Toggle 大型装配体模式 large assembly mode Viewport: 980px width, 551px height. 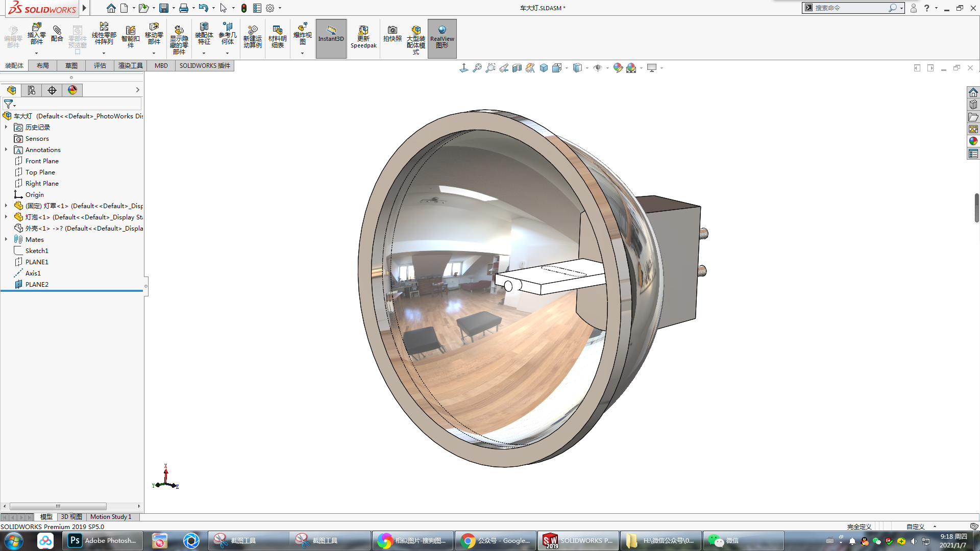click(x=416, y=39)
